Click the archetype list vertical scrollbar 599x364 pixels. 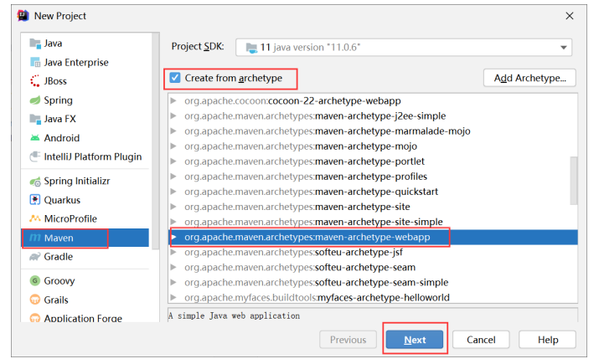573,181
